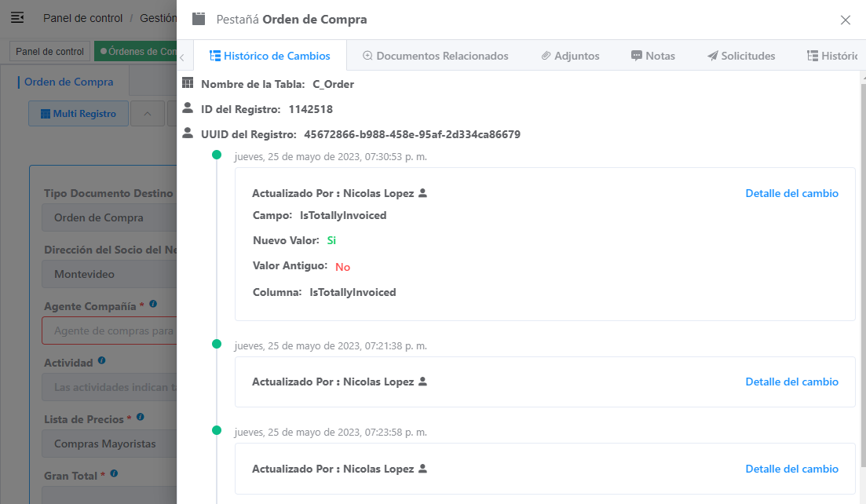Click the hamburger sidebar toggle icon
866x504 pixels.
tap(17, 18)
